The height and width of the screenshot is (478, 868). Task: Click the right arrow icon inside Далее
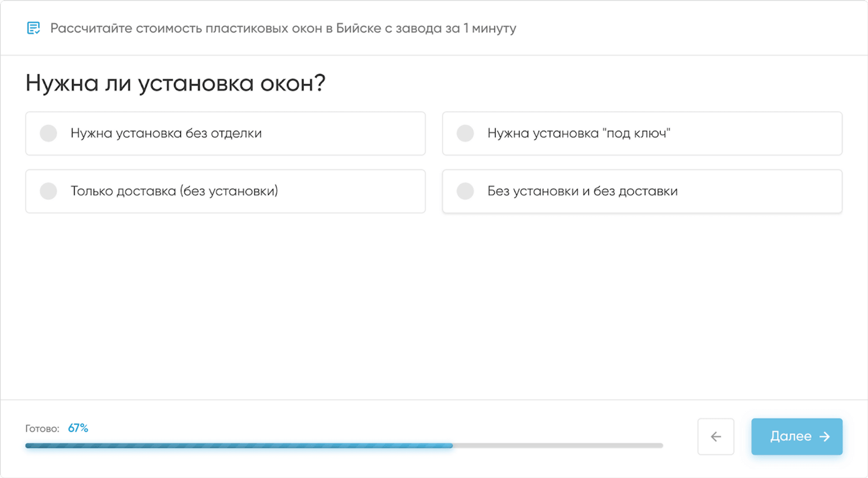(825, 436)
